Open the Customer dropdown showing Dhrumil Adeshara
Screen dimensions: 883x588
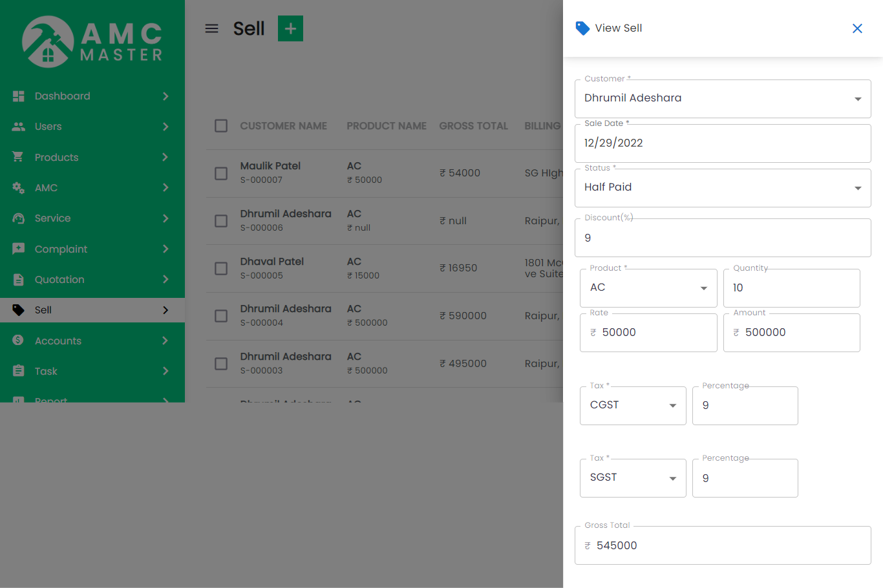tap(722, 99)
